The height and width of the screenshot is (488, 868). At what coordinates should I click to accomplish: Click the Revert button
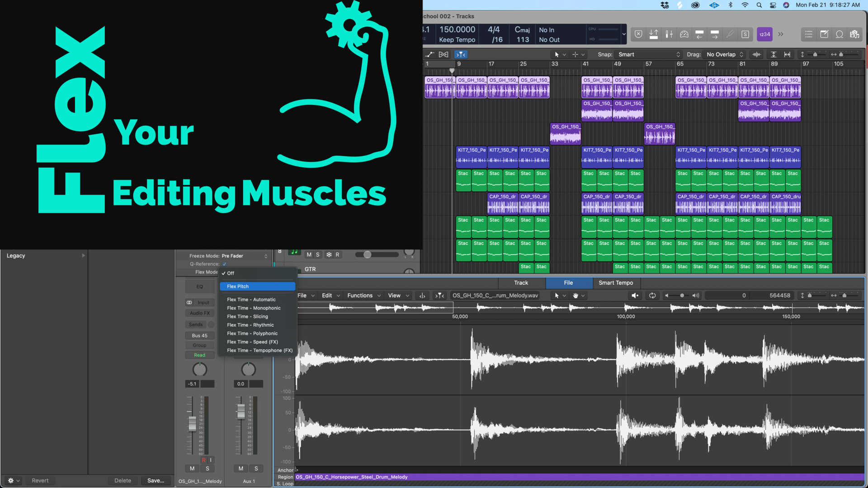[x=40, y=480]
